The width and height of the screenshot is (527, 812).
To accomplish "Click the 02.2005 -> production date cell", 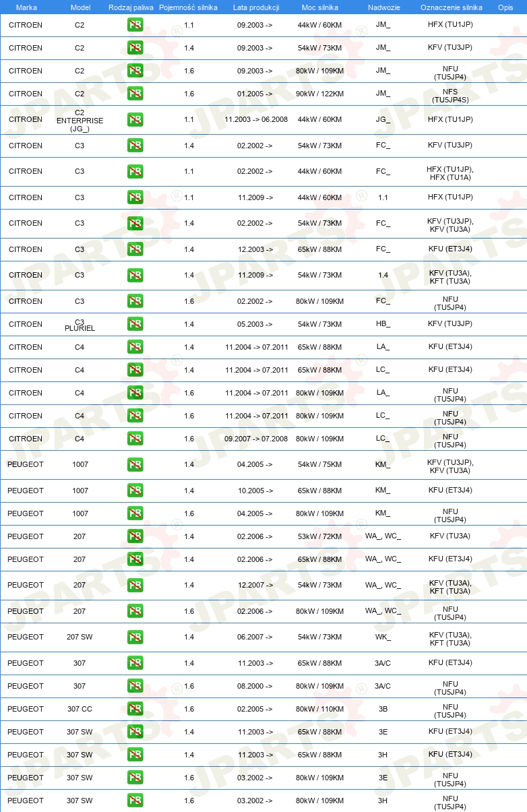I will tap(255, 709).
